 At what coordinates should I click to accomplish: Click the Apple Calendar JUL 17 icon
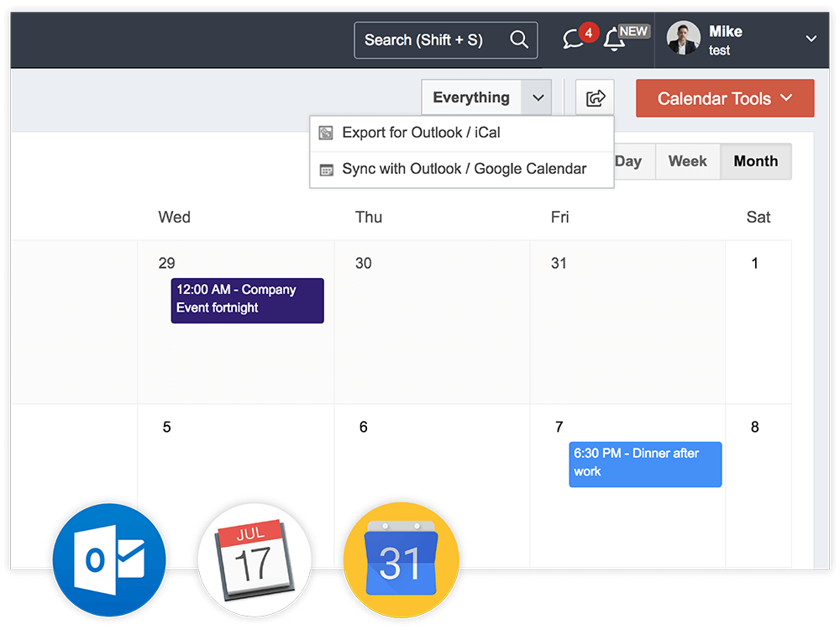pyautogui.click(x=255, y=559)
